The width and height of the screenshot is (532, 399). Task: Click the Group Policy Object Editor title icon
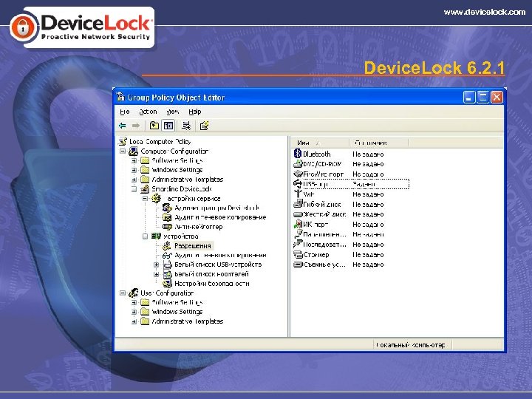[x=120, y=97]
